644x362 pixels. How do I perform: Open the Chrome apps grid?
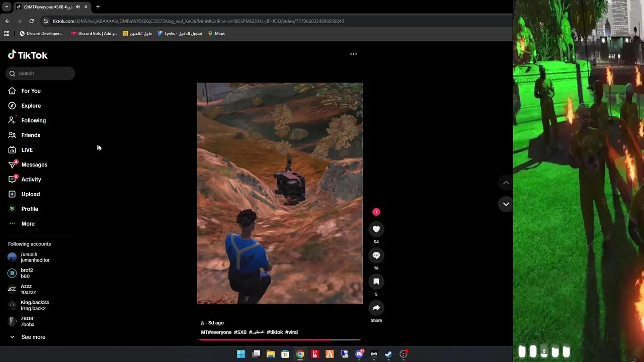[x=7, y=34]
